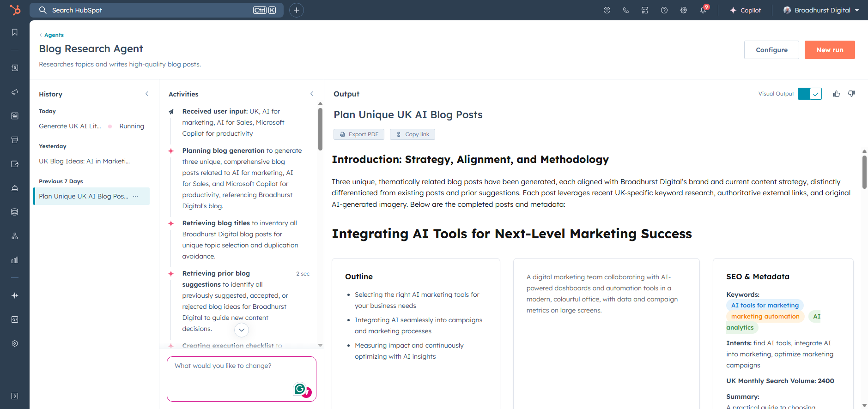Collapse the History panel
The height and width of the screenshot is (409, 868).
[147, 94]
